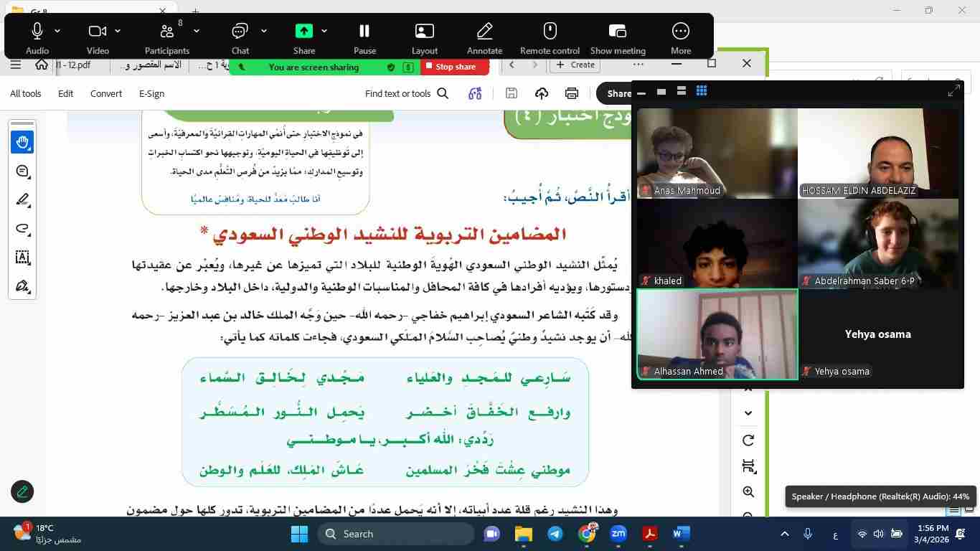Click the Stop share button
Viewport: 980px width, 551px height.
455,67
